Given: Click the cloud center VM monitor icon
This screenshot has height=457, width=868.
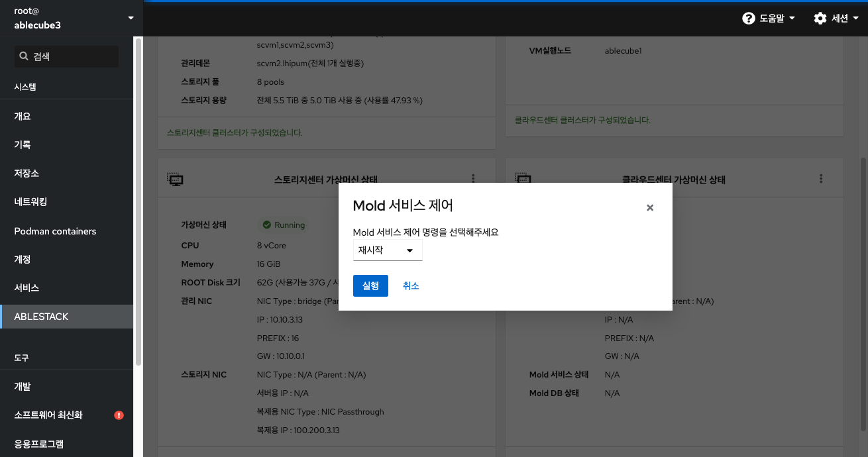Looking at the screenshot, I should 523,179.
